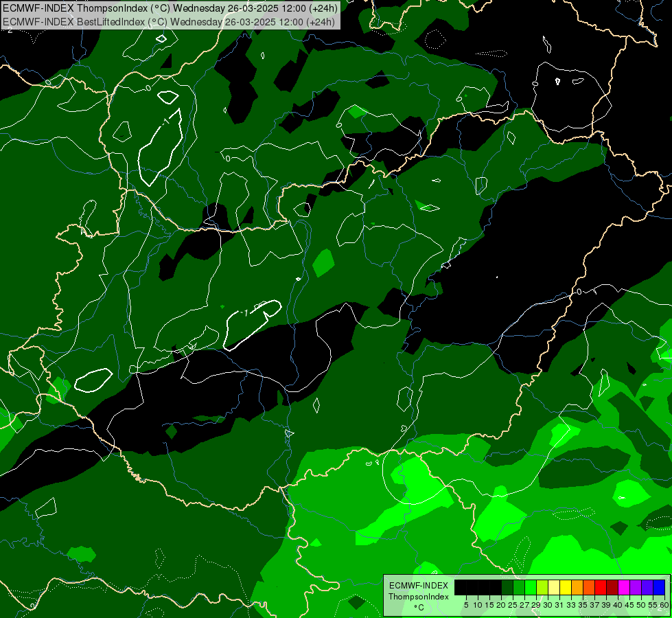Click legend tick value 15
The image size is (672, 618).
489,605
